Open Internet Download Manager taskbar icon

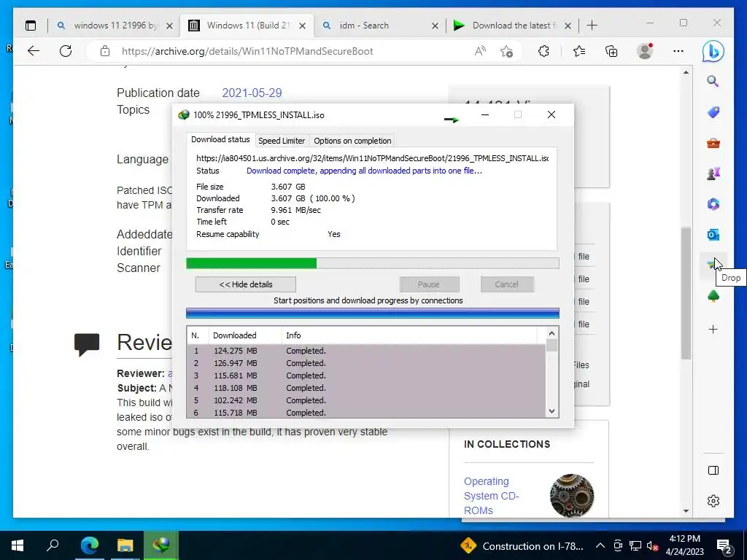[161, 545]
